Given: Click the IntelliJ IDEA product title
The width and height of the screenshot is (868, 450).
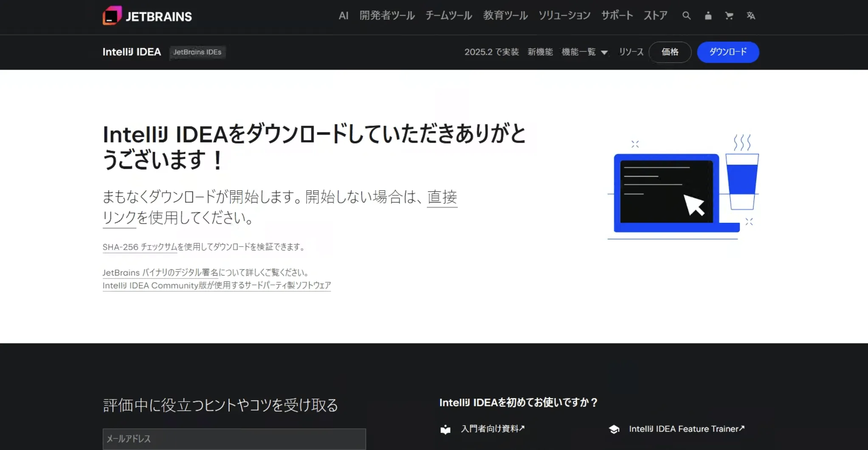Looking at the screenshot, I should click(132, 52).
